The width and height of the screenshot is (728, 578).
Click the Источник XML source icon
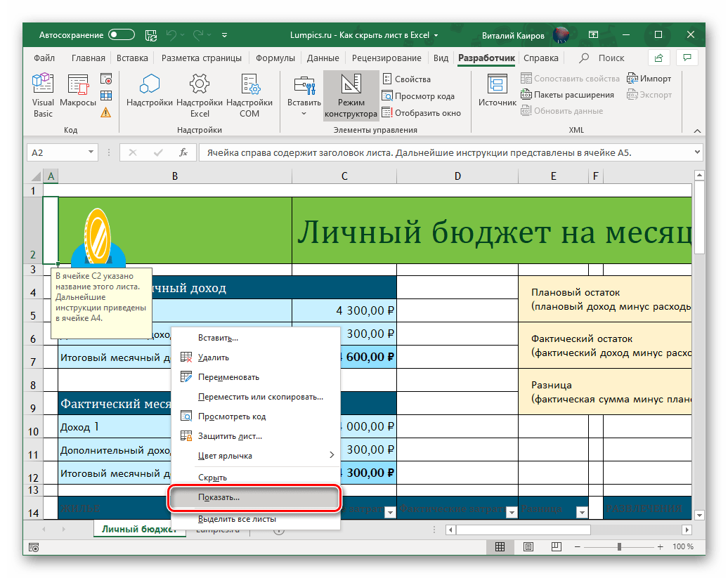tap(498, 91)
